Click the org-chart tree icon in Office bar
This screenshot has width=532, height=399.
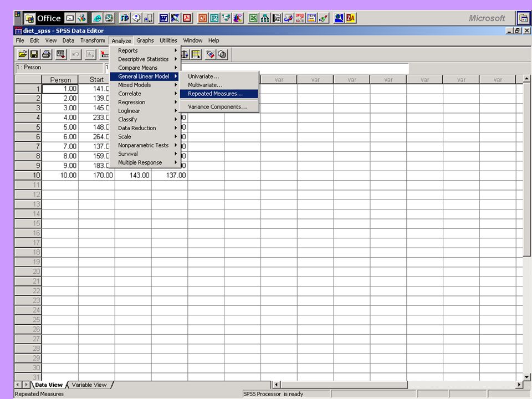pyautogui.click(x=265, y=18)
